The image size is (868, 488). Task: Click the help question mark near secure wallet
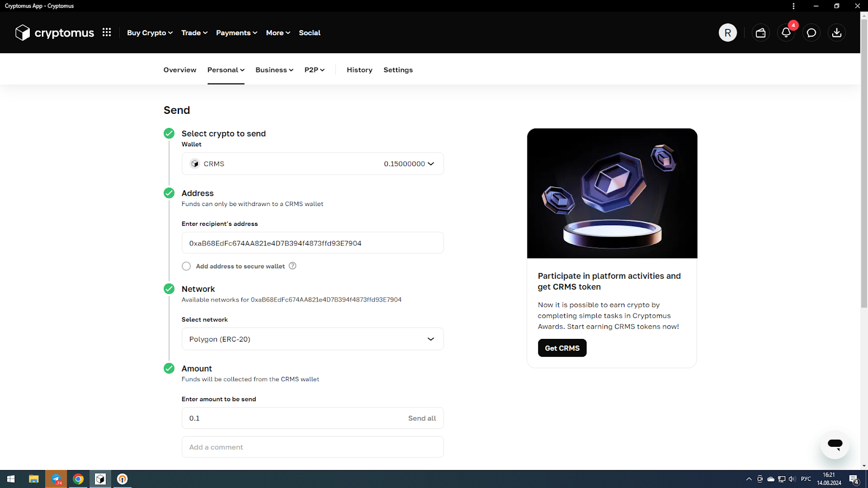point(292,266)
